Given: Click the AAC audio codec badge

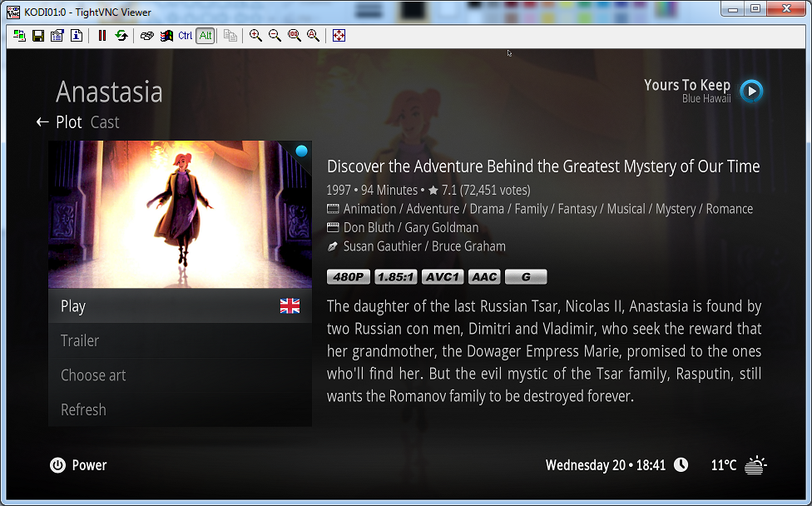Looking at the screenshot, I should tap(484, 277).
